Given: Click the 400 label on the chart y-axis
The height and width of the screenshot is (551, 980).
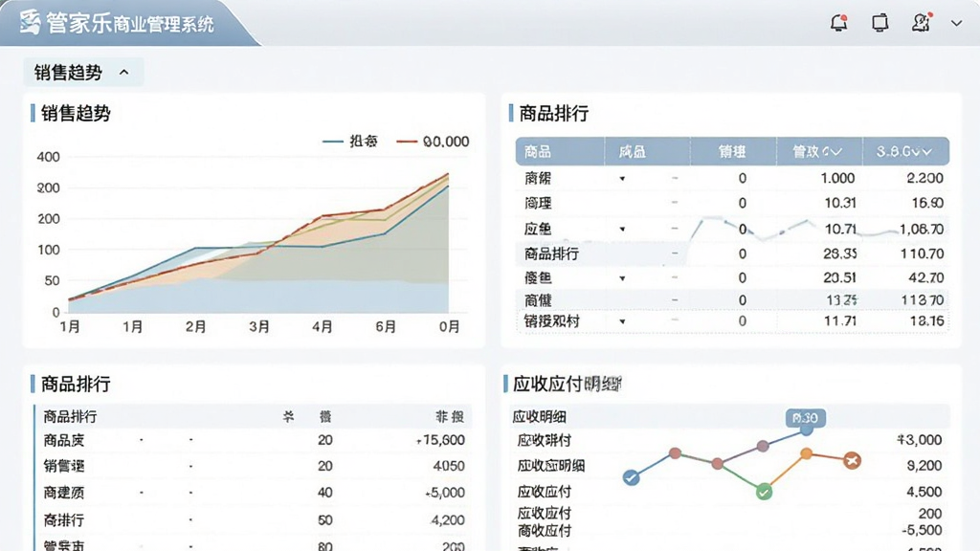Looking at the screenshot, I should coord(48,157).
